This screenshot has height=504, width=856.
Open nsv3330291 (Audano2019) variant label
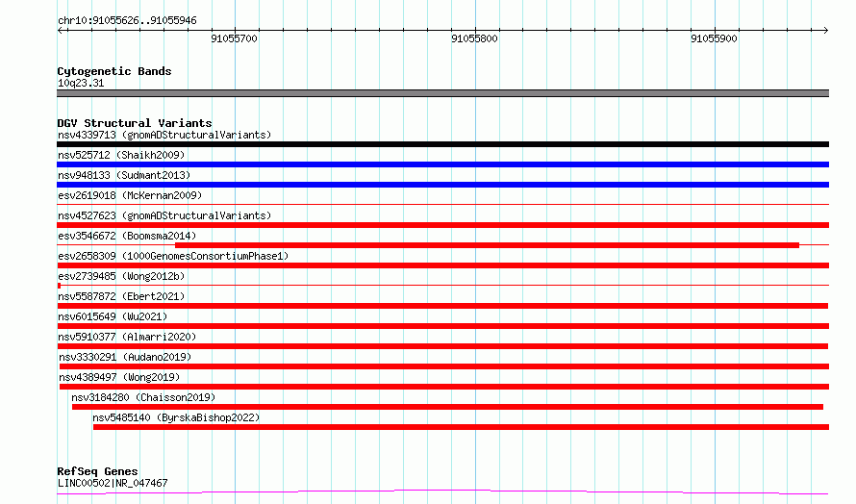pos(125,357)
